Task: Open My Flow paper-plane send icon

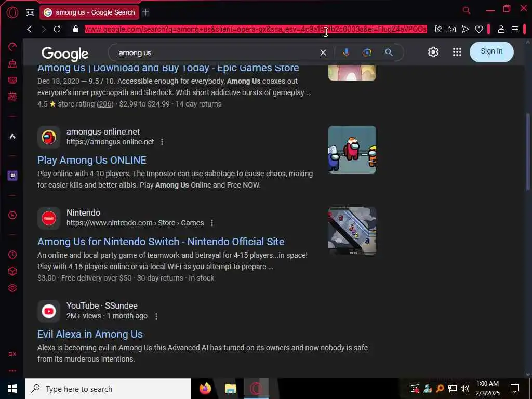Action: [x=465, y=29]
